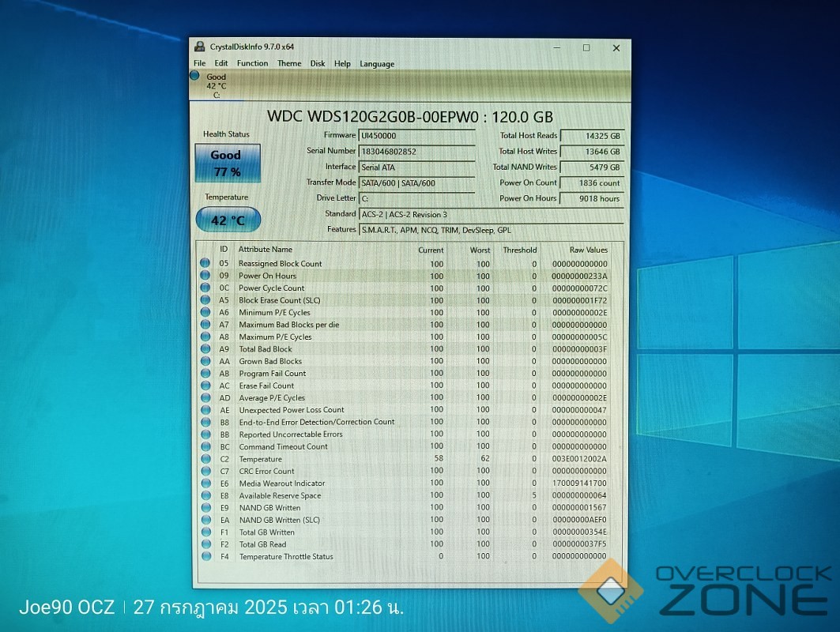Click status orb for NAND GB Written (SLC)

click(x=205, y=520)
